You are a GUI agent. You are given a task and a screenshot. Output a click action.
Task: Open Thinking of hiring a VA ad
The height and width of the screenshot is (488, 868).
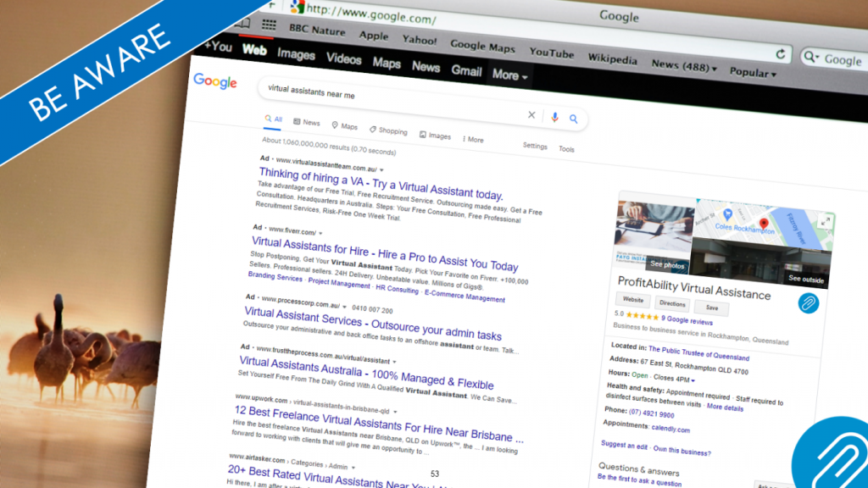(381, 184)
